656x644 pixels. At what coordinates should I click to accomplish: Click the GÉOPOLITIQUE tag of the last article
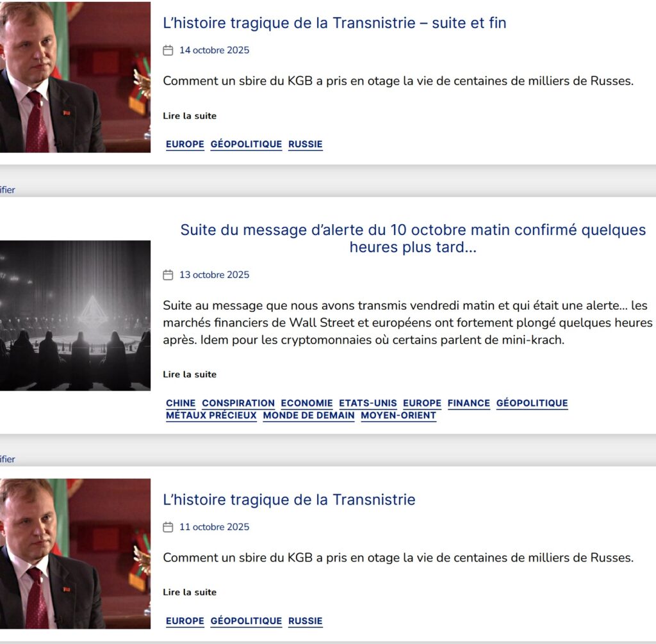246,620
